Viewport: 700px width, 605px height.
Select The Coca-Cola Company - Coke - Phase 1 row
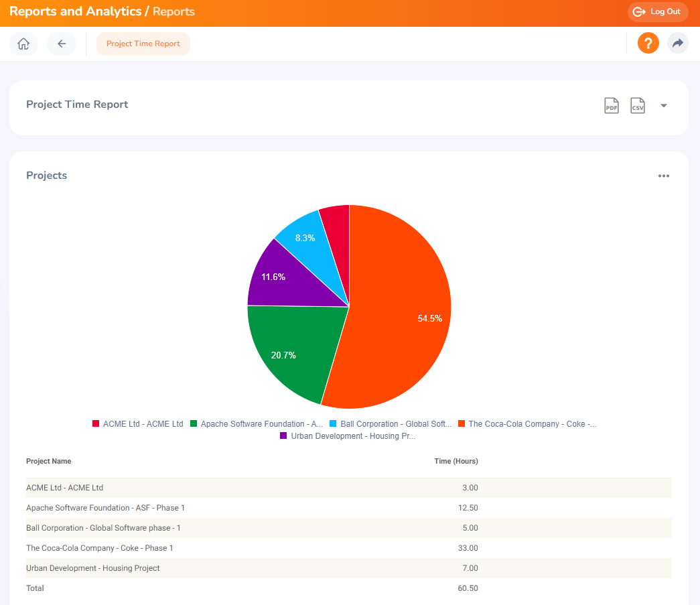(349, 548)
